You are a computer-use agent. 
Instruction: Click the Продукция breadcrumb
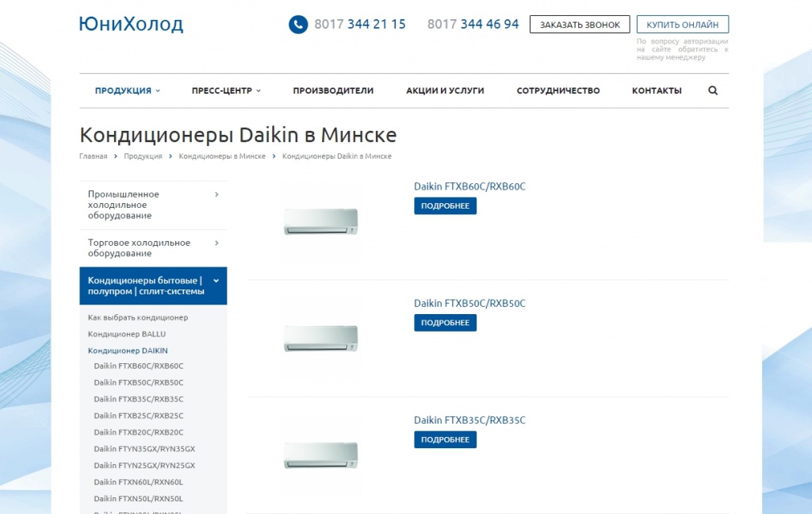point(143,156)
